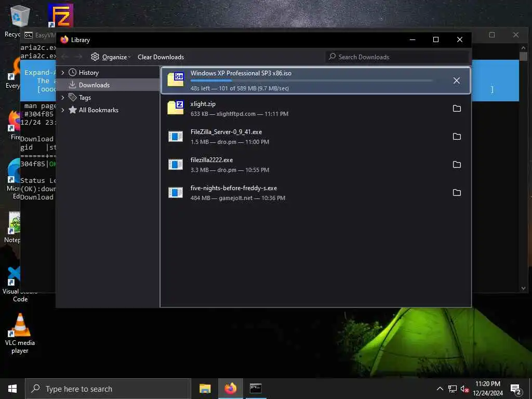Open File Explorer from the taskbar

(x=205, y=389)
